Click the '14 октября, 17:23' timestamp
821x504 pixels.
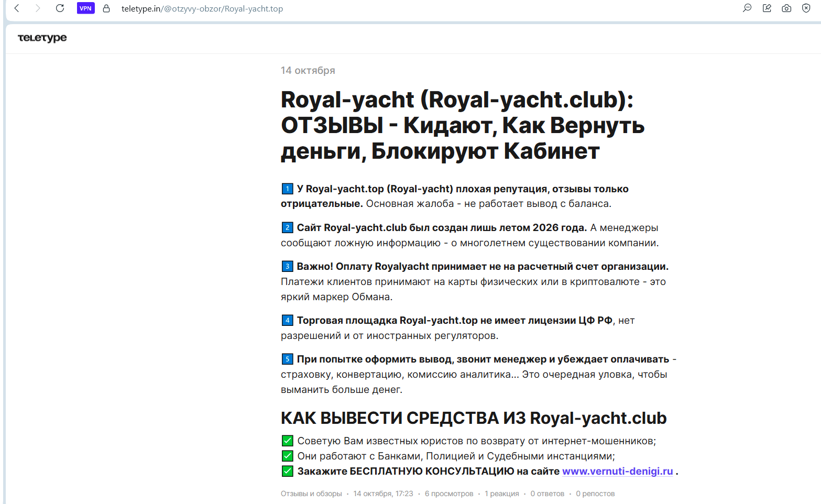tap(383, 494)
